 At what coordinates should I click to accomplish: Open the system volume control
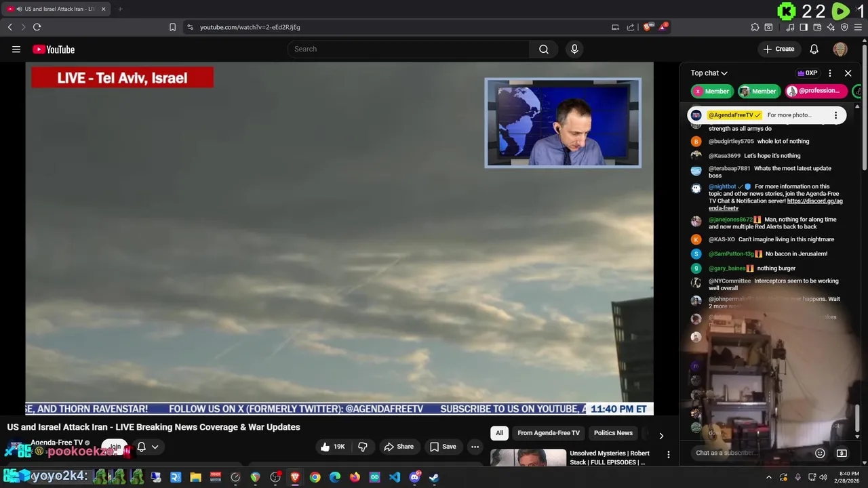[x=823, y=477]
